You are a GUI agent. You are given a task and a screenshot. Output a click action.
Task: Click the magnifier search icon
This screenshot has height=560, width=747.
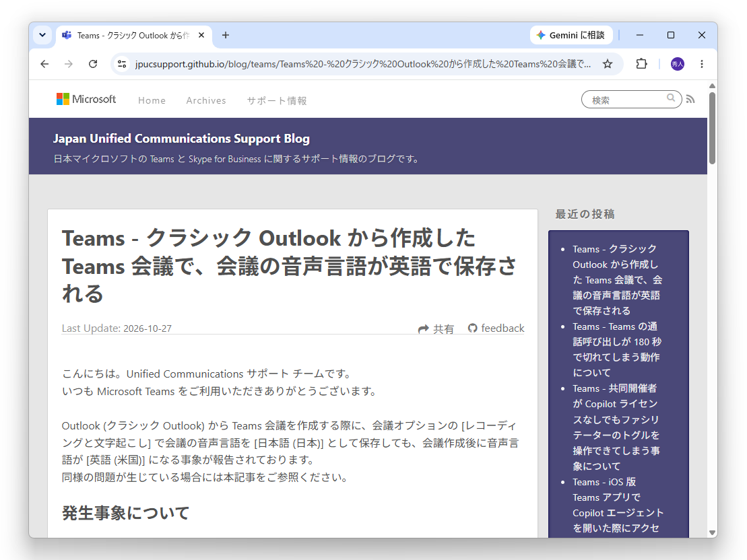point(671,98)
